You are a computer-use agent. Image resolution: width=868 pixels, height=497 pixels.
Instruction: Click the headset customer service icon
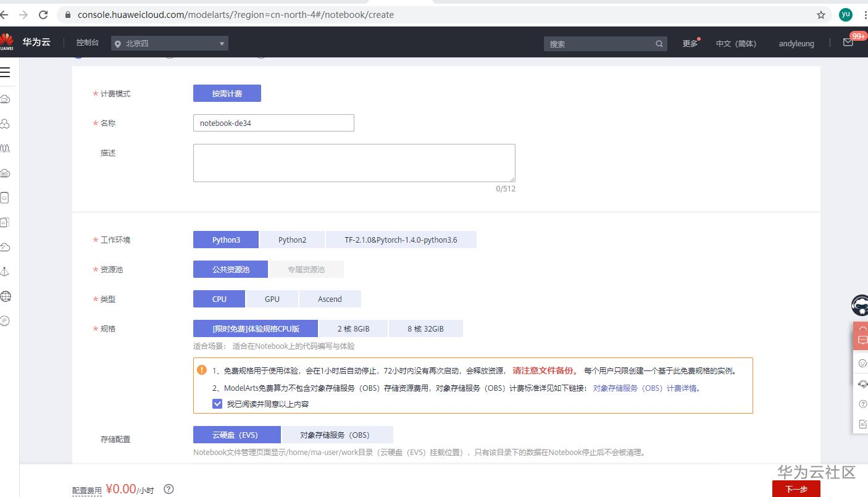tap(862, 383)
